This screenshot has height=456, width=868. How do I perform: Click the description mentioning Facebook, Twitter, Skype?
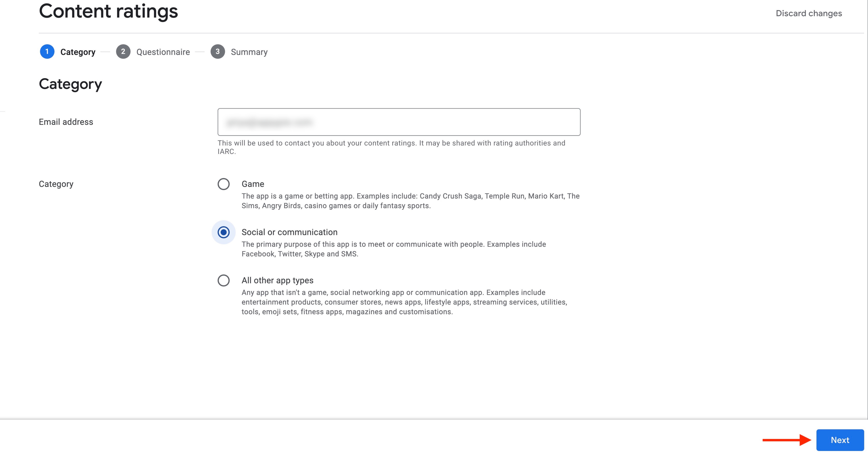[x=394, y=249]
